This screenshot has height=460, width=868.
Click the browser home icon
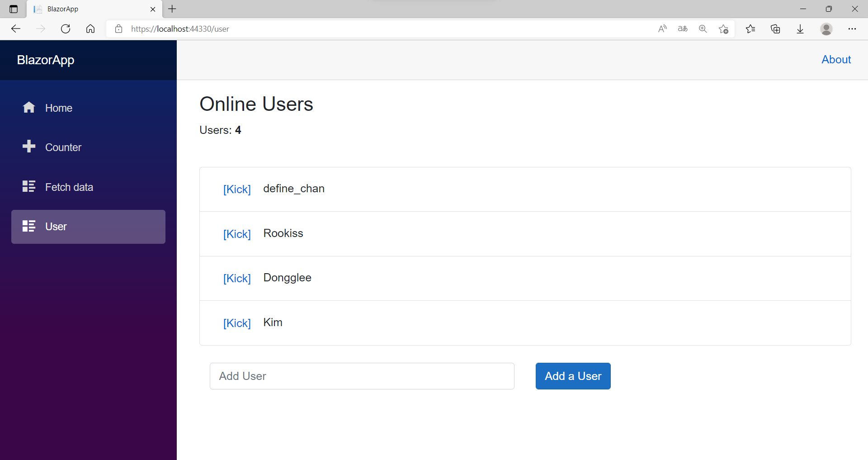pyautogui.click(x=90, y=29)
